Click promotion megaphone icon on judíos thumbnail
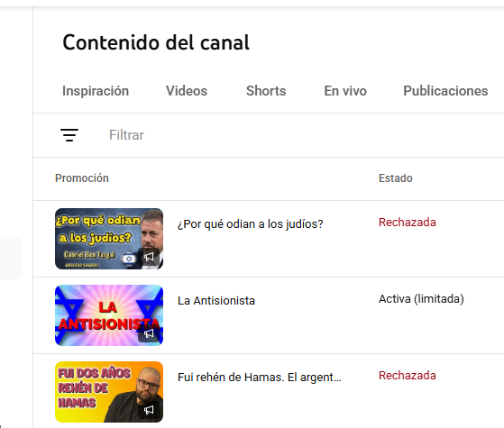 point(149,257)
